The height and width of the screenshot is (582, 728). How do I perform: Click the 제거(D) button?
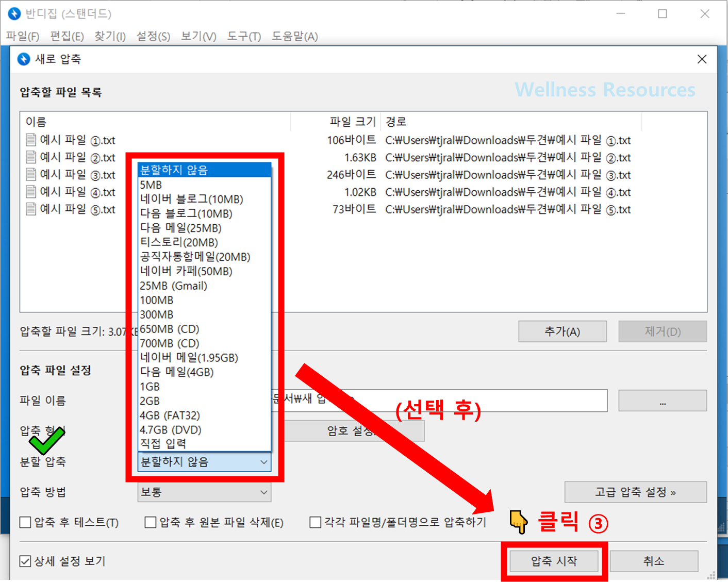(x=663, y=331)
